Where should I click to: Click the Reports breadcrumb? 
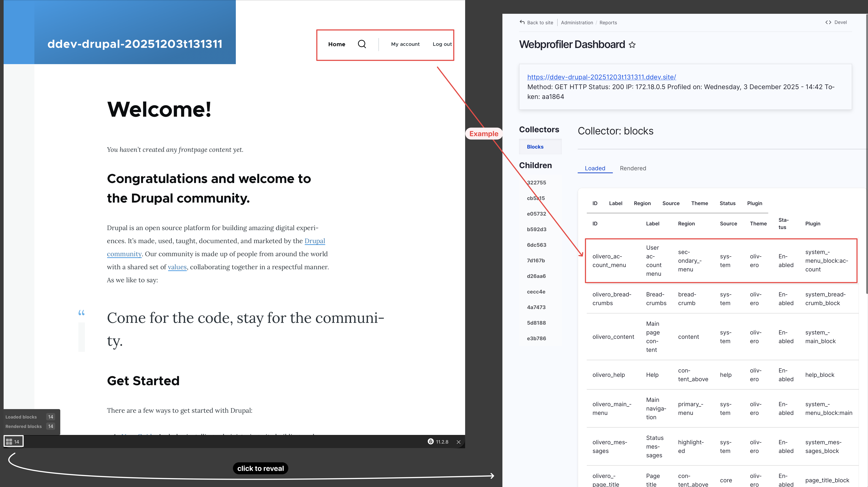point(608,23)
